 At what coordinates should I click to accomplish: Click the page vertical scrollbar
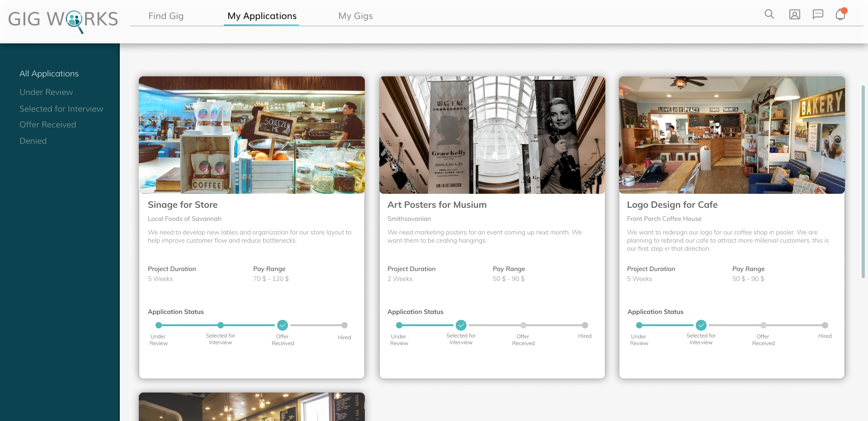point(863,181)
